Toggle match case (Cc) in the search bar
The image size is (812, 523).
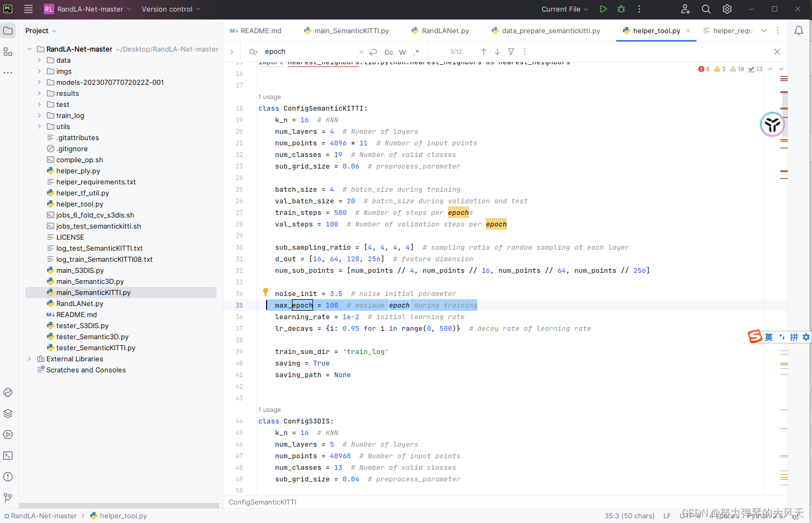(388, 52)
